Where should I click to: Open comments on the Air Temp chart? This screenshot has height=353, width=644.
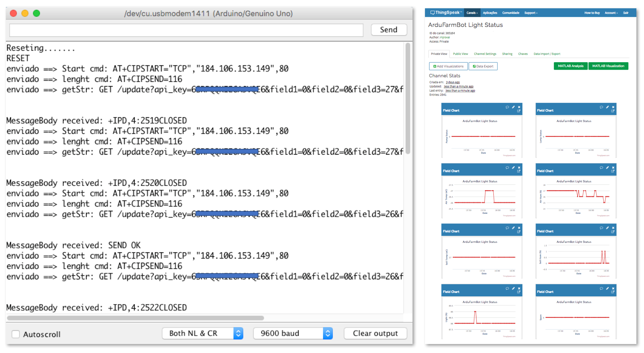click(x=507, y=168)
